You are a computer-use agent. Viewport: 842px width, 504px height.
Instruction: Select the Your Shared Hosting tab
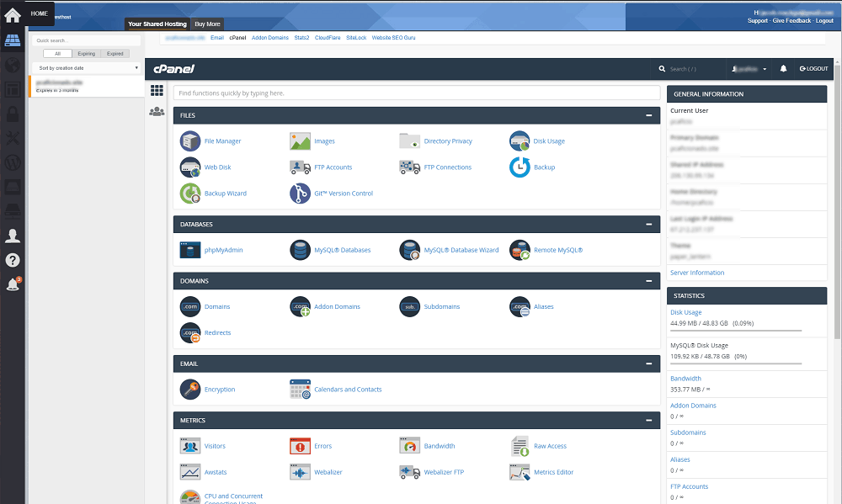pos(157,24)
